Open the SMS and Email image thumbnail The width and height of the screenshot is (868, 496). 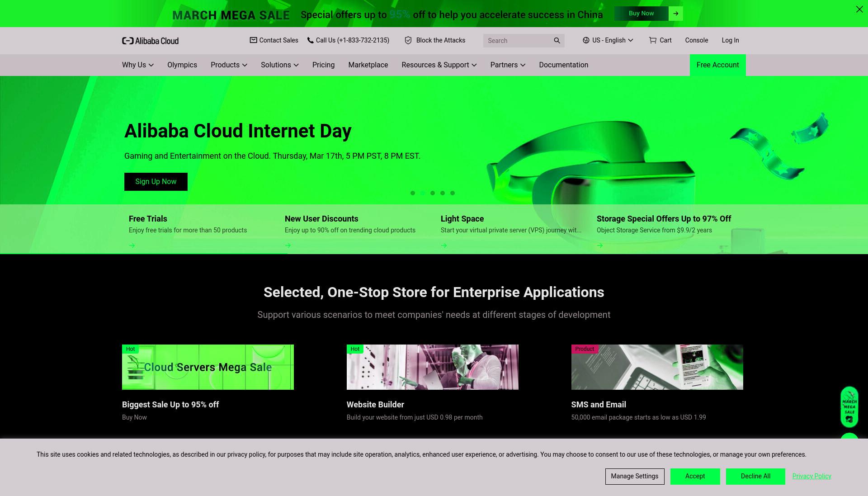(x=657, y=367)
